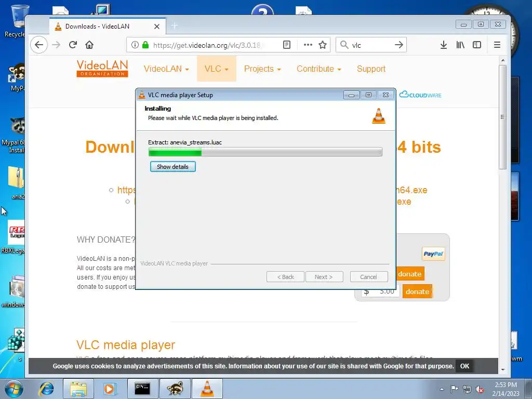Click the VLC cone icon in Setup titlebar
Image resolution: width=532 pixels, height=399 pixels.
pos(142,95)
